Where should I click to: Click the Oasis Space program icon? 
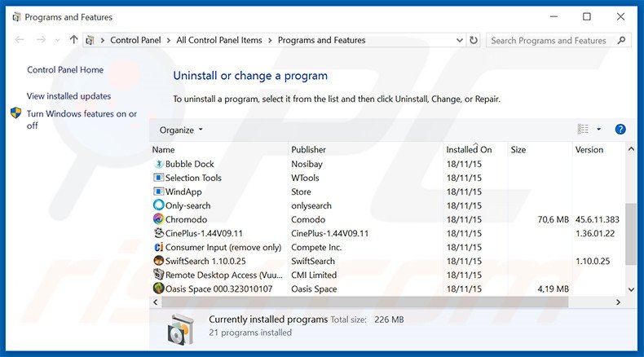[158, 289]
